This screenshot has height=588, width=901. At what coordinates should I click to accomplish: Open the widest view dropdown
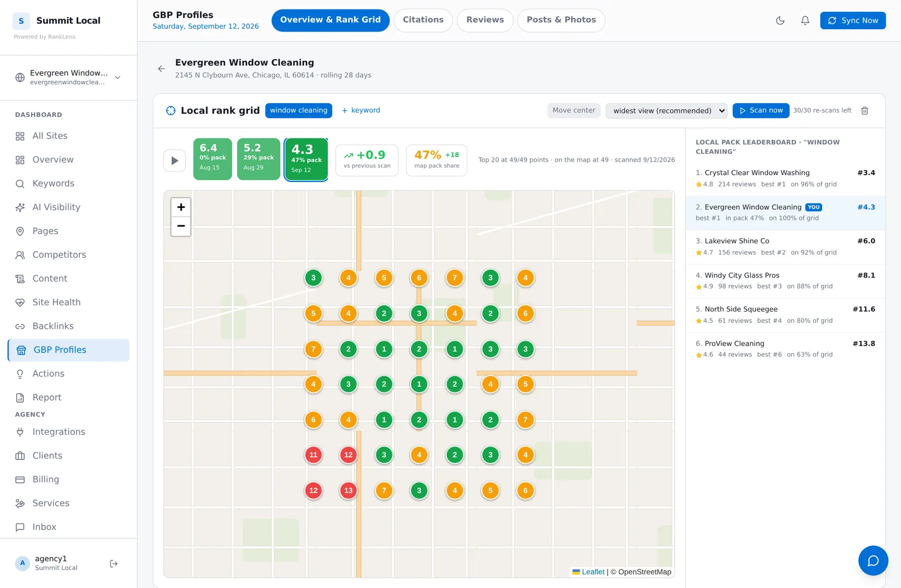666,110
